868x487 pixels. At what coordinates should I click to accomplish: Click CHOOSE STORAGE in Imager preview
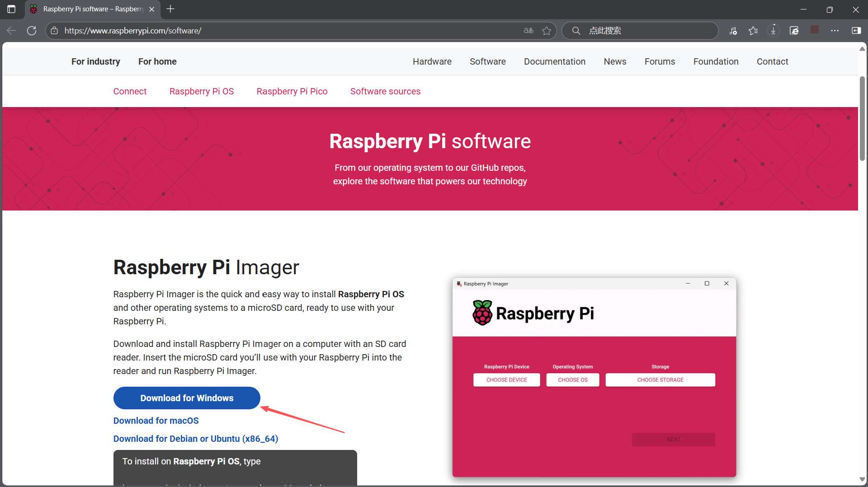(660, 380)
